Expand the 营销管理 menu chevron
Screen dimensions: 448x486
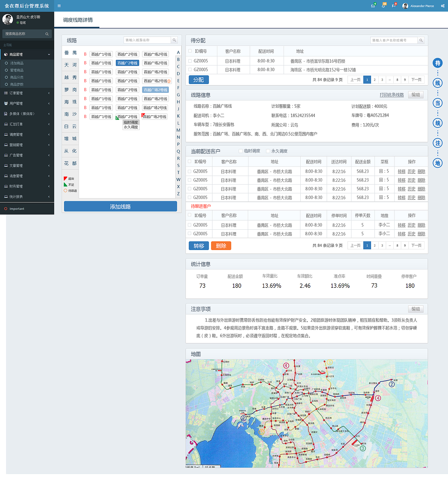click(x=49, y=145)
